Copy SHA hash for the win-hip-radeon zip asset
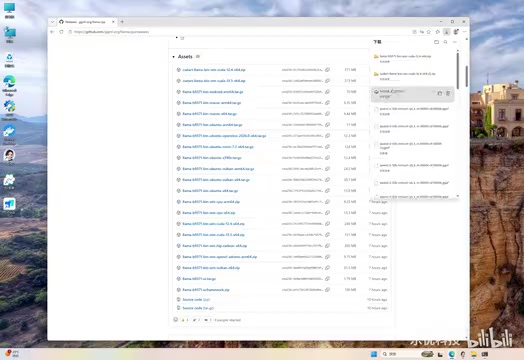This screenshot has width=524, height=360. (x=328, y=246)
